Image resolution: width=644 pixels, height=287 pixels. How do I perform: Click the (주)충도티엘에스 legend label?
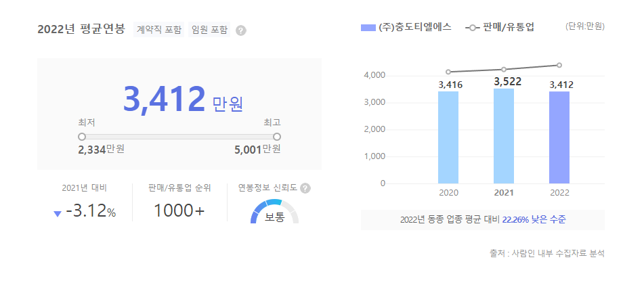pos(415,28)
